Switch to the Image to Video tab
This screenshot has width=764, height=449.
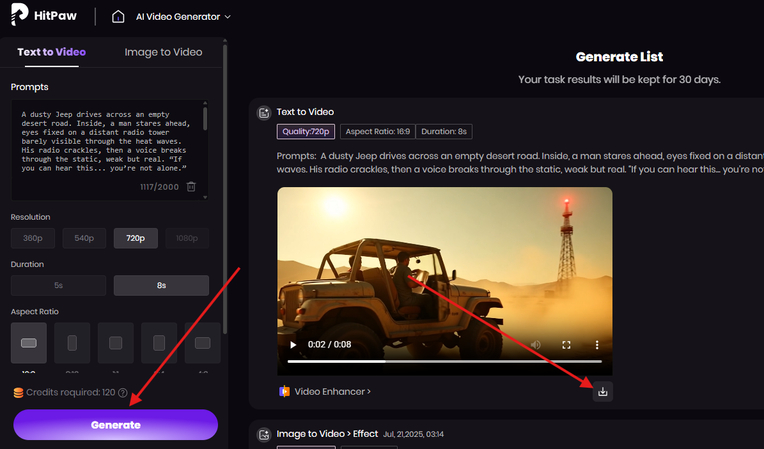click(x=163, y=52)
